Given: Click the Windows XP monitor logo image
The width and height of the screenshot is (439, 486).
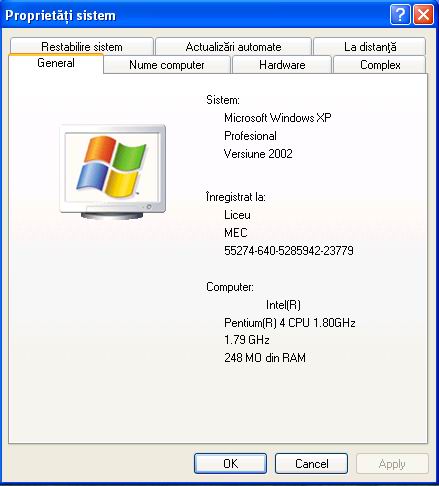Looking at the screenshot, I should [x=112, y=172].
